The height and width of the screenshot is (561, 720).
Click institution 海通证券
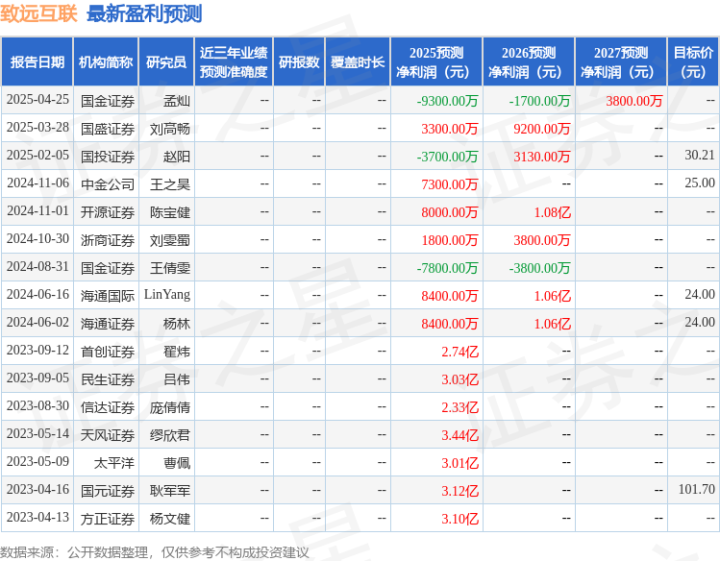[x=107, y=324]
